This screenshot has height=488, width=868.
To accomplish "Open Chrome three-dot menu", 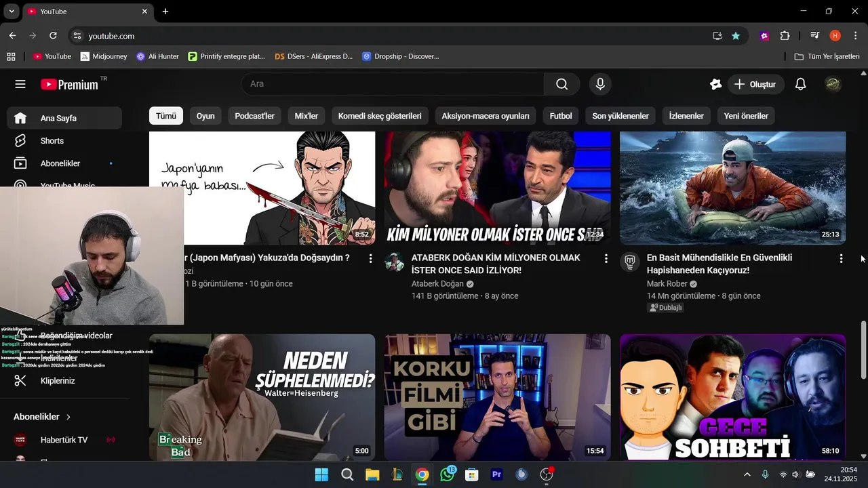I will [855, 36].
